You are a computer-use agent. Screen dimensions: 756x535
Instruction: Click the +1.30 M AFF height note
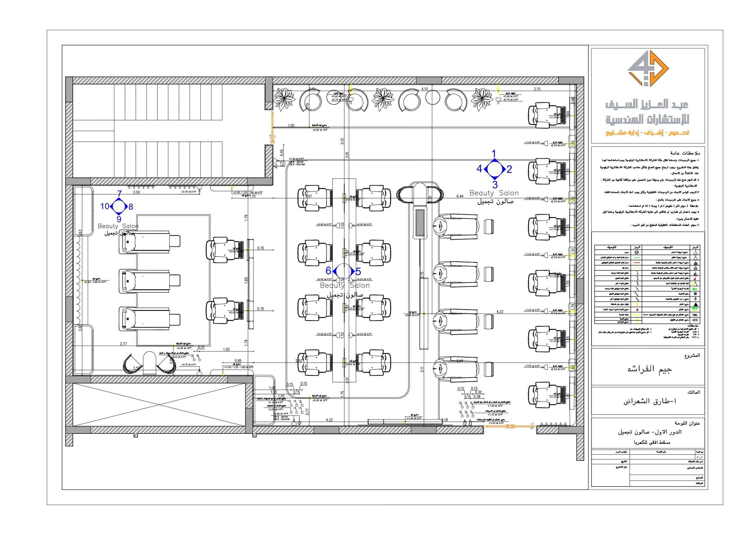414,418
